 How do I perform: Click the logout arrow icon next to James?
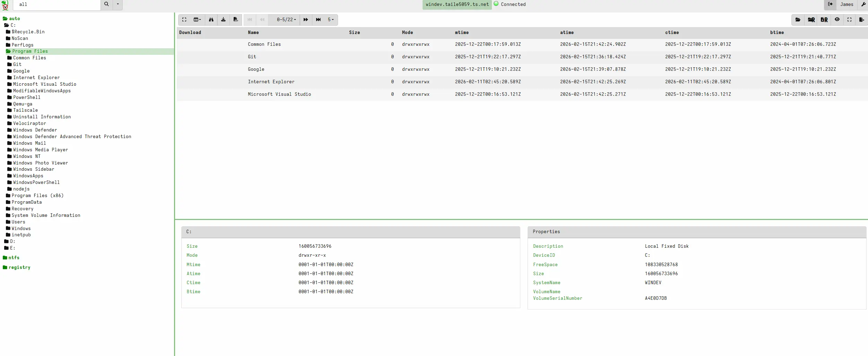(x=830, y=5)
